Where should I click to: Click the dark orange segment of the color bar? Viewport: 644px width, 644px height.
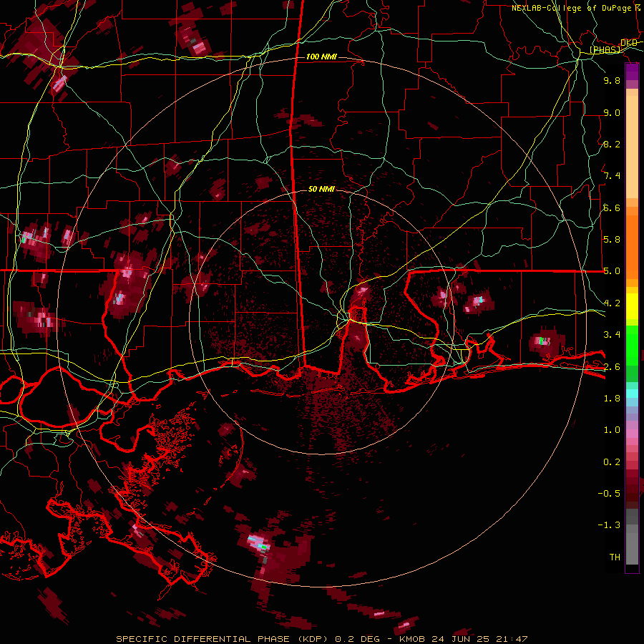[632, 246]
